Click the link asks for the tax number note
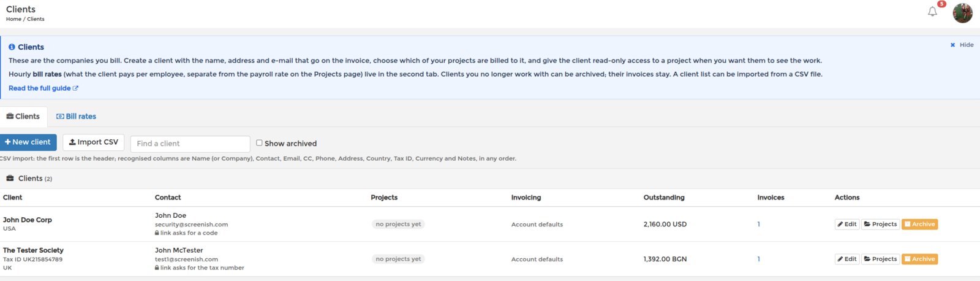This screenshot has width=980, height=281. pyautogui.click(x=200, y=268)
